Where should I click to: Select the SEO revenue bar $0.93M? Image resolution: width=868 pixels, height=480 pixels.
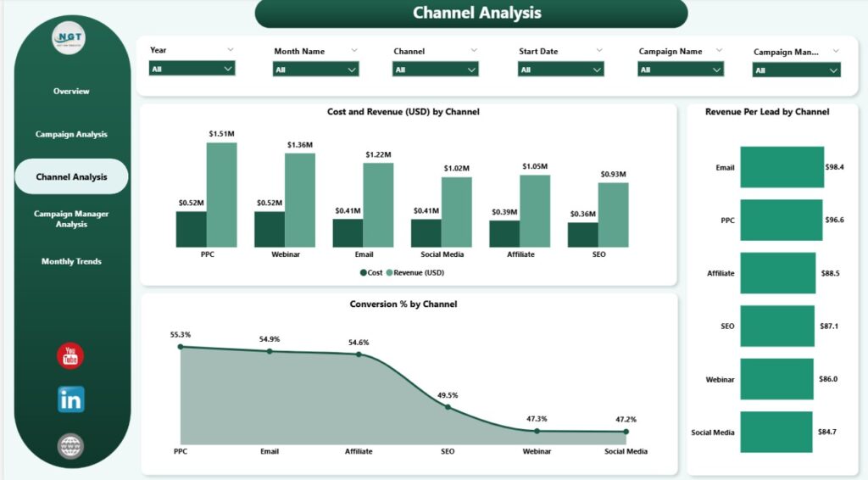[614, 215]
